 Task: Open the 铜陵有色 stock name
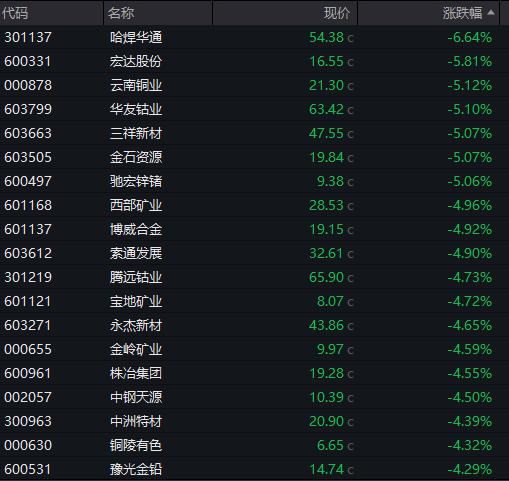pos(136,445)
